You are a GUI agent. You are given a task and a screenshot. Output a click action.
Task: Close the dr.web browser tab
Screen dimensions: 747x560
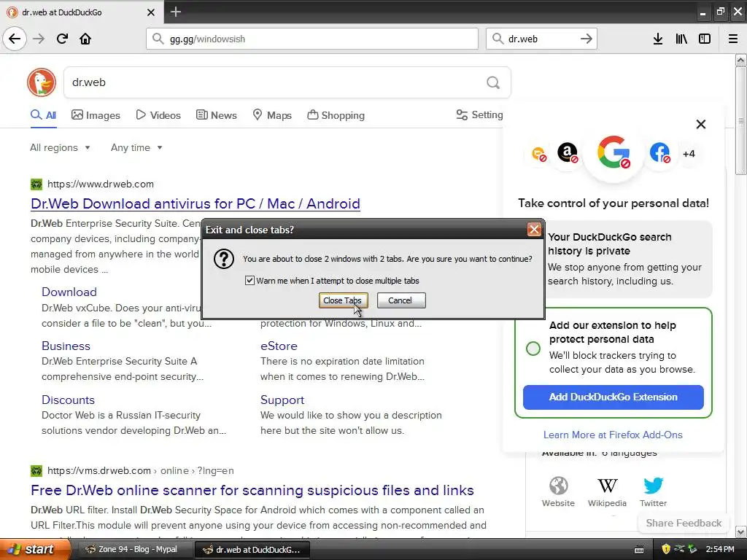pyautogui.click(x=150, y=12)
